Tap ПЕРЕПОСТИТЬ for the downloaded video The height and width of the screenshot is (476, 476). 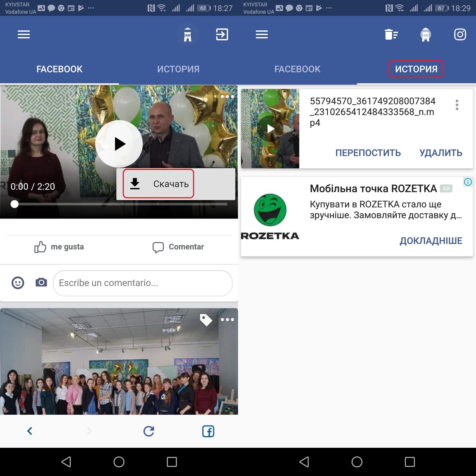point(368,153)
